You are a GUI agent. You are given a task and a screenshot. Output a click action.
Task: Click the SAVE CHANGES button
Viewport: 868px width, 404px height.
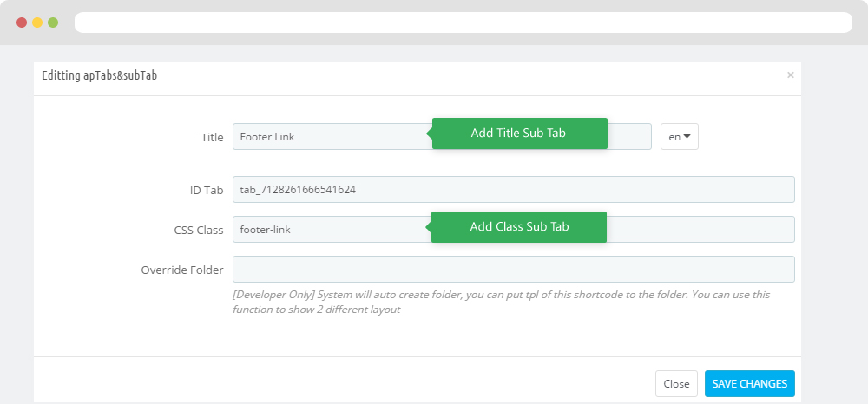(750, 383)
